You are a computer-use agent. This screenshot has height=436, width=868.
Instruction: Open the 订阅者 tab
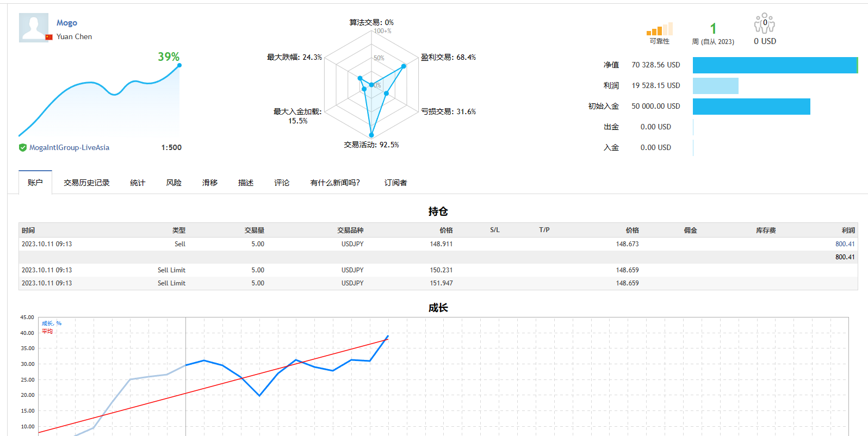pos(395,183)
